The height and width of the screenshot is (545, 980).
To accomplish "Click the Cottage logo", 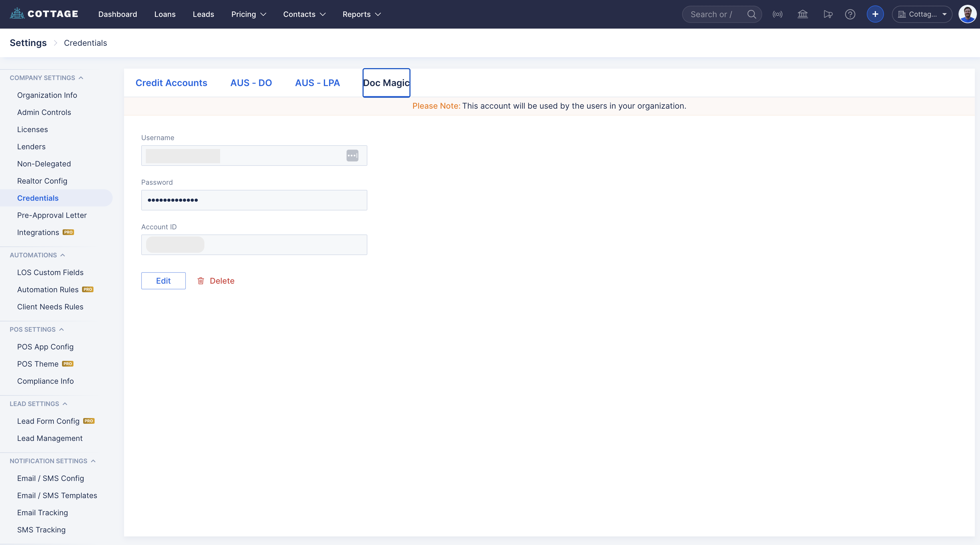I will [x=44, y=14].
